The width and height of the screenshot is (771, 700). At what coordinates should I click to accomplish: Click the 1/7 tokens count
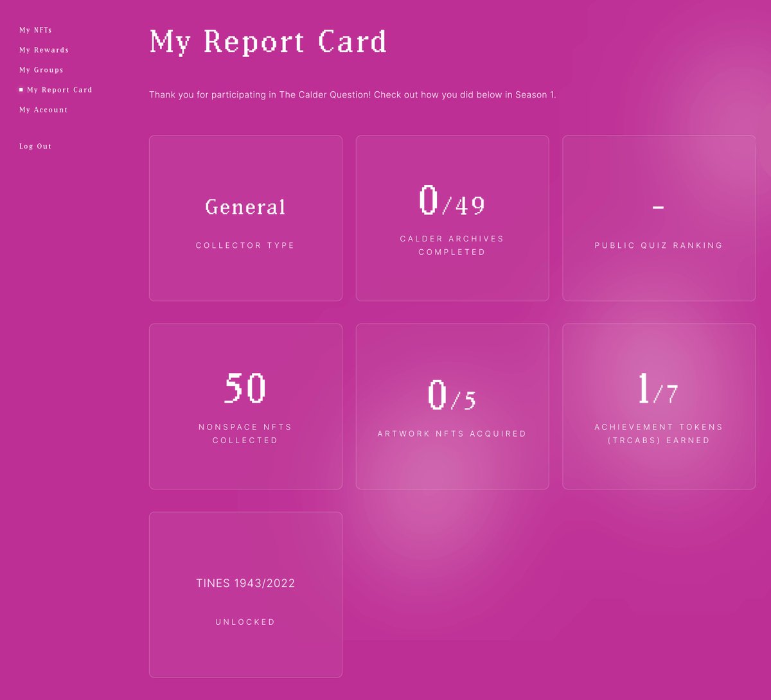pyautogui.click(x=659, y=389)
